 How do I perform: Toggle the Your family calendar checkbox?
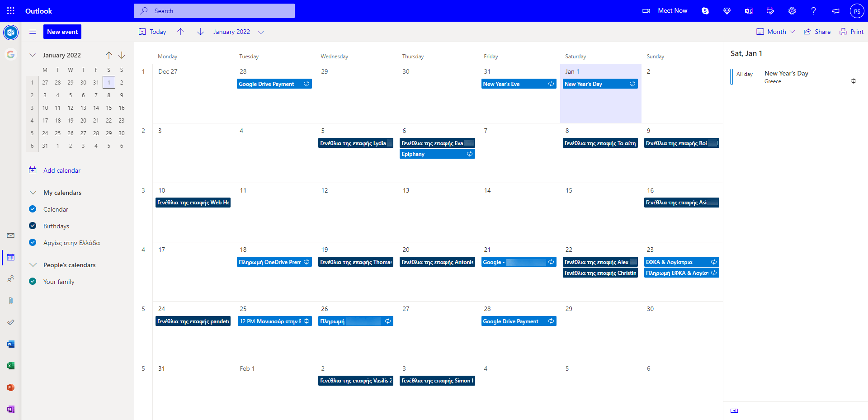click(x=33, y=282)
